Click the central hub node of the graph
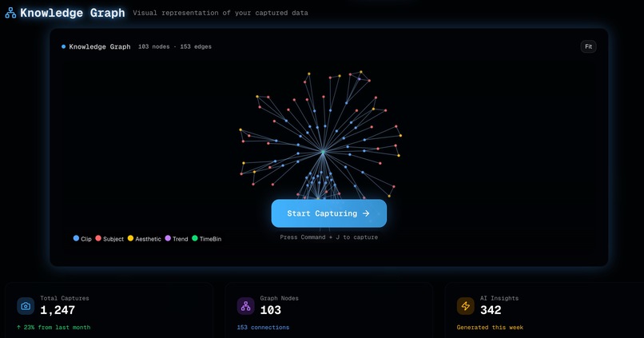This screenshot has width=644, height=338. click(324, 152)
